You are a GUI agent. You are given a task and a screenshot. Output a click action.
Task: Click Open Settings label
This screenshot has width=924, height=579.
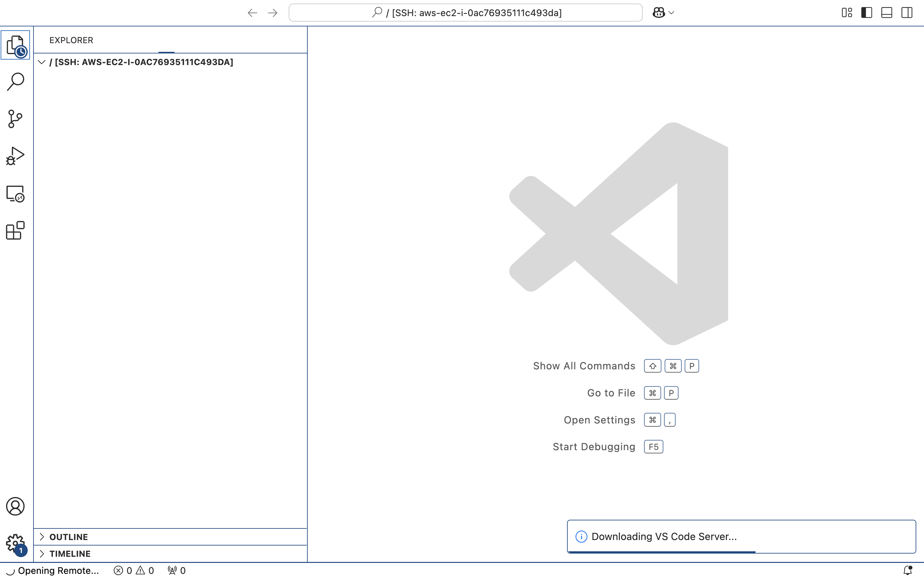[599, 420]
